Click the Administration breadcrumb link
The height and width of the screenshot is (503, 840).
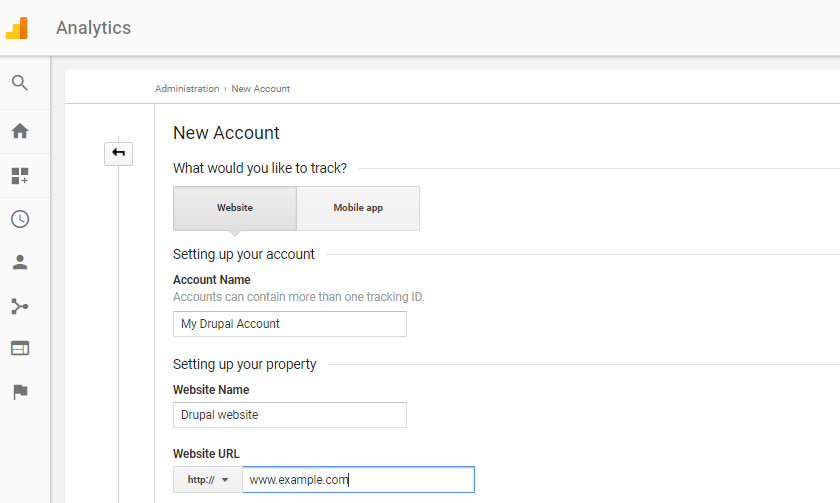(x=187, y=89)
